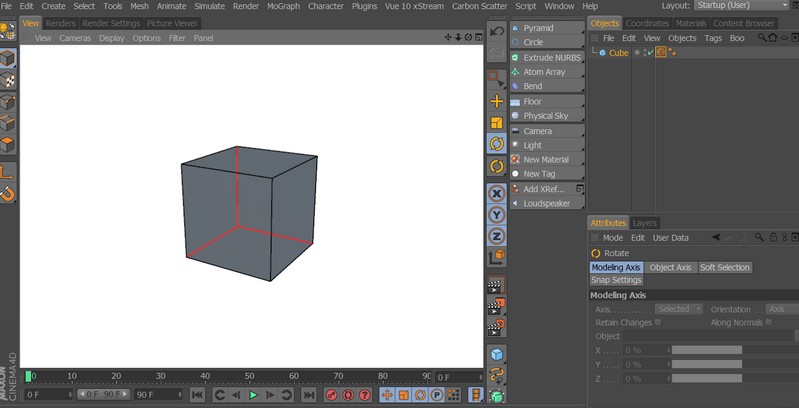The image size is (799, 408).
Task: Switch to Points mode icon
Action: click(8, 101)
